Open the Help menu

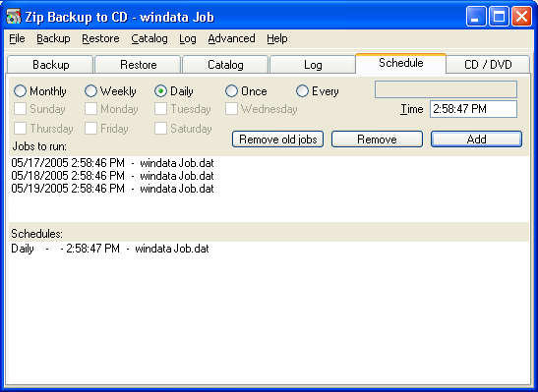point(277,38)
